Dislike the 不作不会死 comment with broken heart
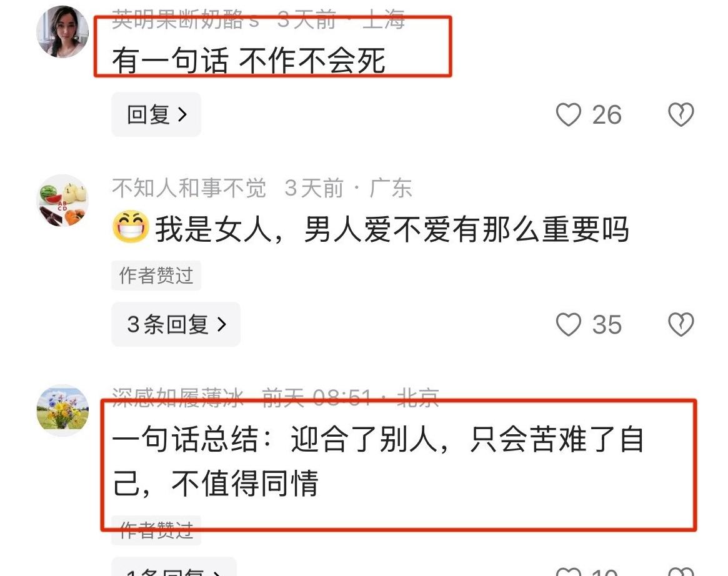The image size is (728, 576). (x=681, y=115)
